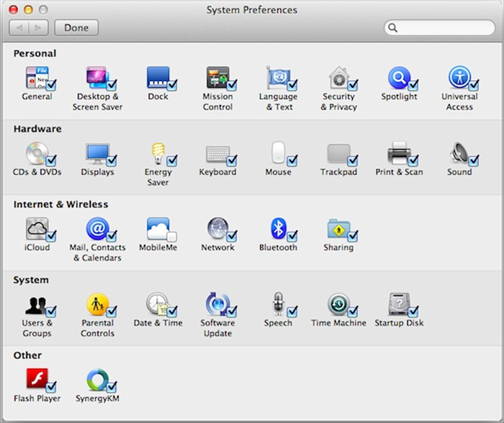The height and width of the screenshot is (423, 504).
Task: Click the SynergyKM ring icon
Action: [97, 380]
